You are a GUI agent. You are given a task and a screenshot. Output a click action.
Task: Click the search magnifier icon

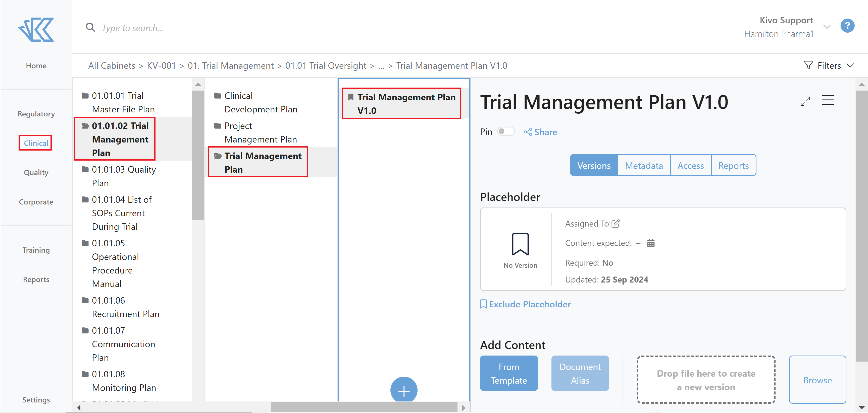(x=90, y=27)
